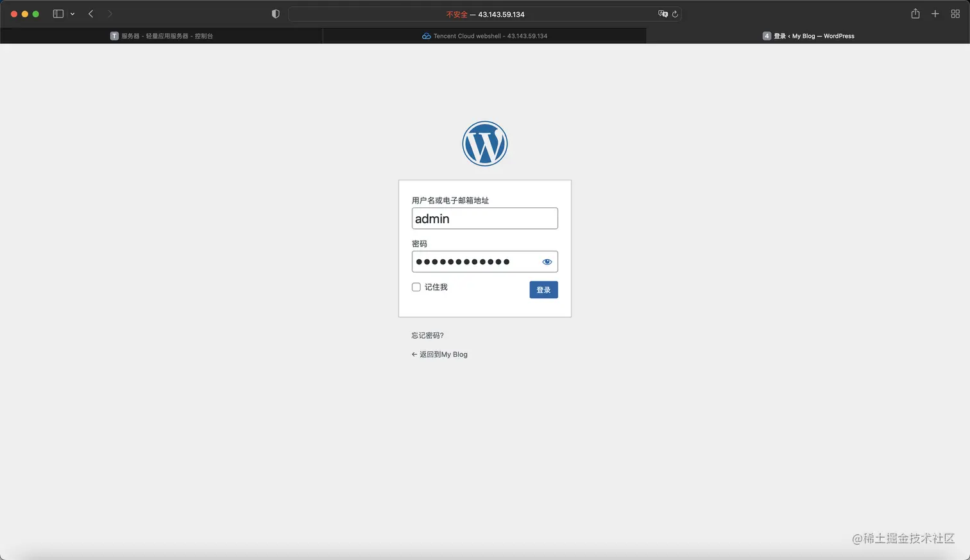970x560 pixels.
Task: Open the translate page icon
Action: tap(663, 14)
